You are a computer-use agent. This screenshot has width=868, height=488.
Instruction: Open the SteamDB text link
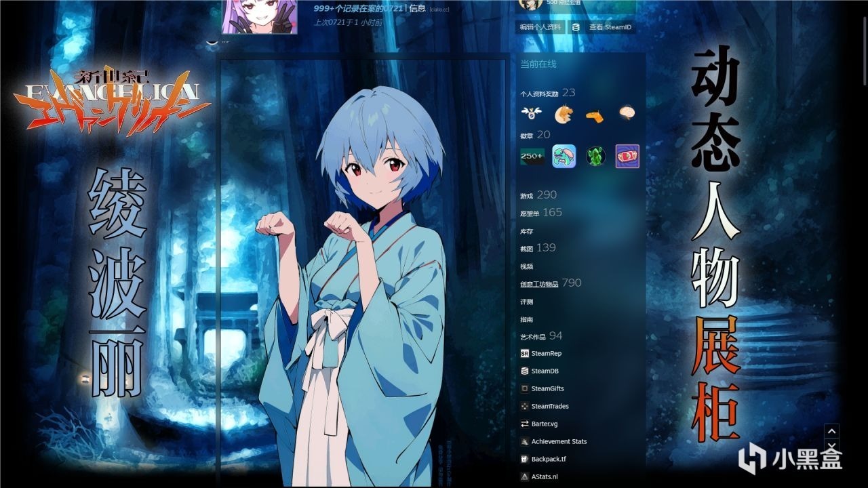pos(545,371)
